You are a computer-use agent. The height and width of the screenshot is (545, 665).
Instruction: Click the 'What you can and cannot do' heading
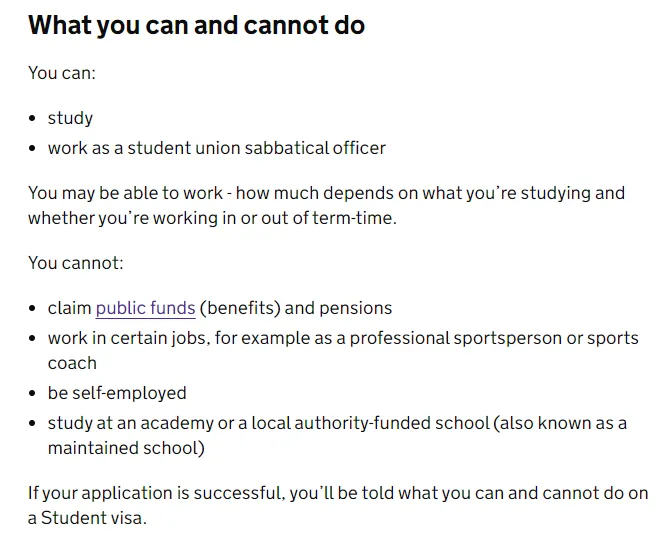point(196,25)
